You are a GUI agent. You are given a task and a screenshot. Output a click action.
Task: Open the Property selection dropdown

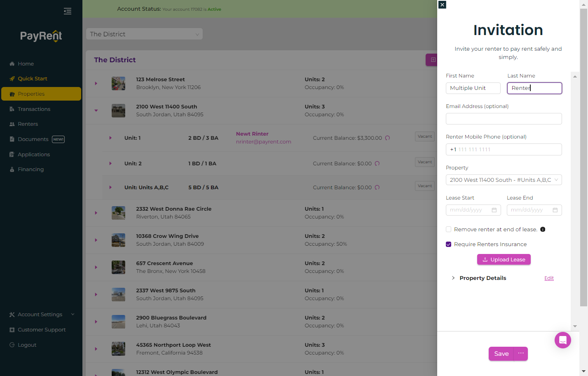coord(504,180)
